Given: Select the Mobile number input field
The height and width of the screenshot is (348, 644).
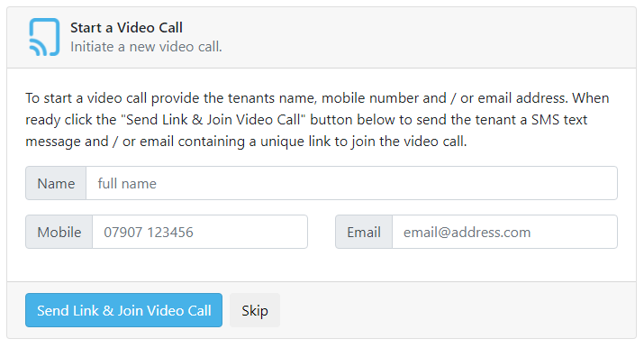Looking at the screenshot, I should (200, 232).
